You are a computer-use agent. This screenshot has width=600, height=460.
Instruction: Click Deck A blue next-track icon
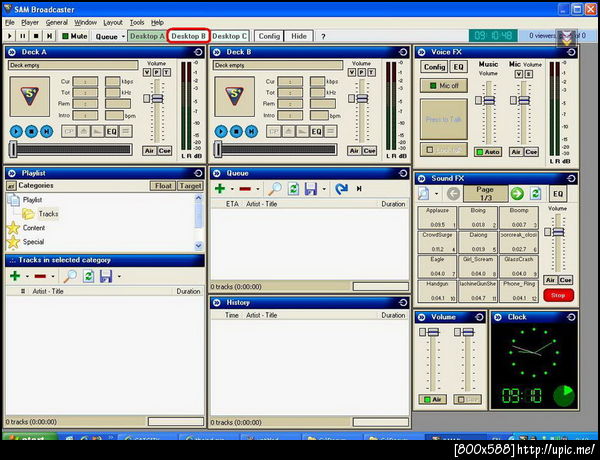coord(47,132)
